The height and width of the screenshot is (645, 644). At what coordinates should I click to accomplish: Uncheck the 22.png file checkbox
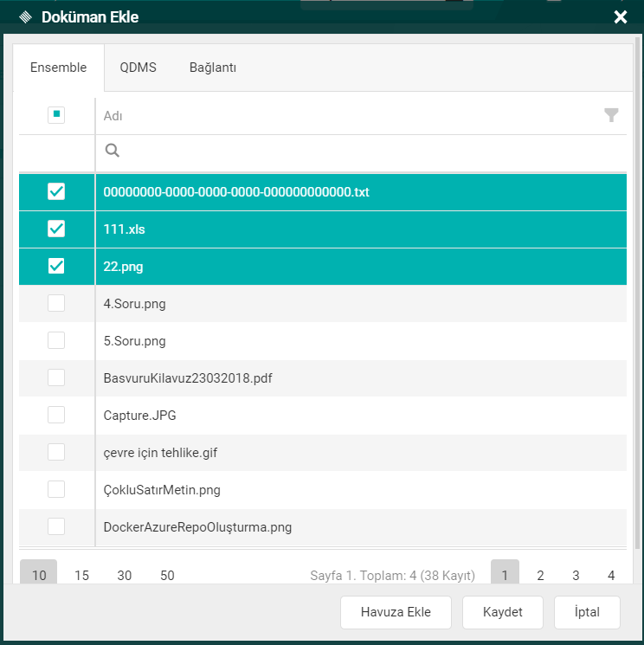56,267
